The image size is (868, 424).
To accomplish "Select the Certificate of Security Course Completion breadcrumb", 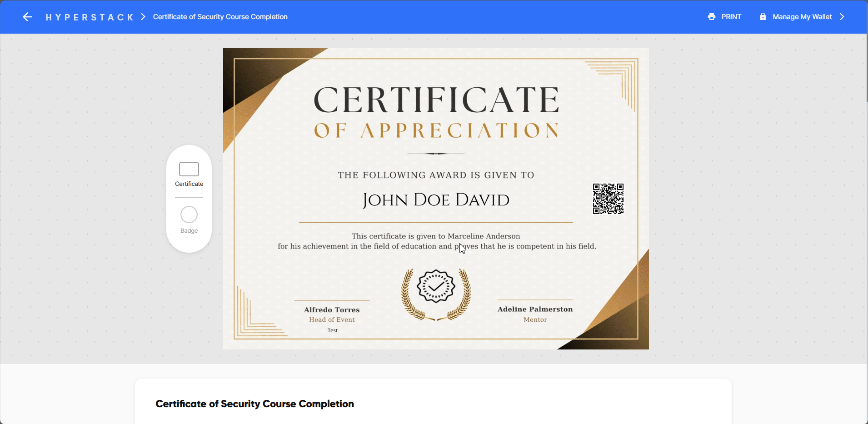I will coord(220,17).
